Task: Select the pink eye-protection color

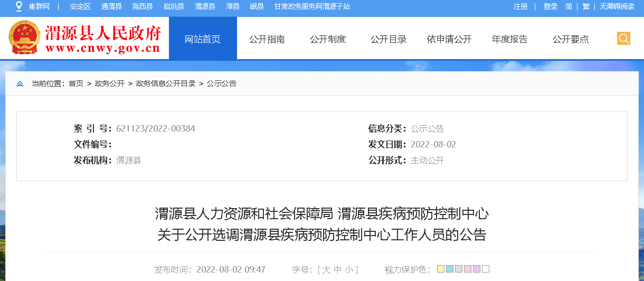Action: (468, 269)
